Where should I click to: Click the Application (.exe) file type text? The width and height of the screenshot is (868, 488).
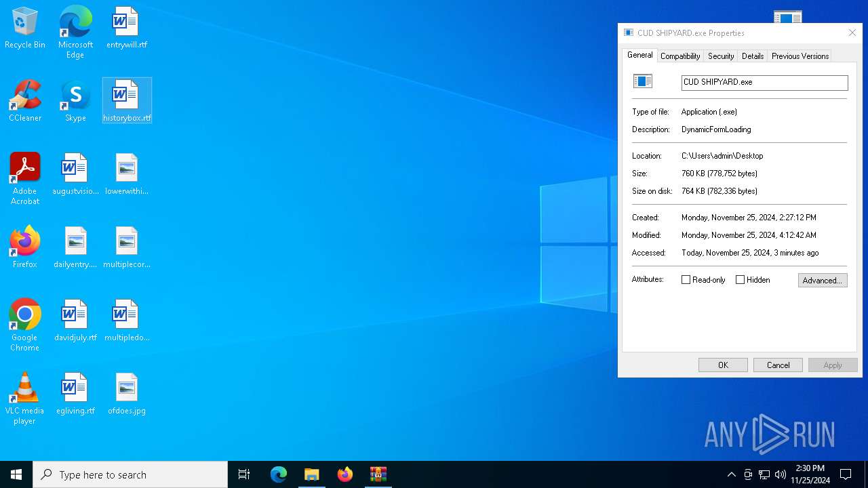(x=709, y=112)
